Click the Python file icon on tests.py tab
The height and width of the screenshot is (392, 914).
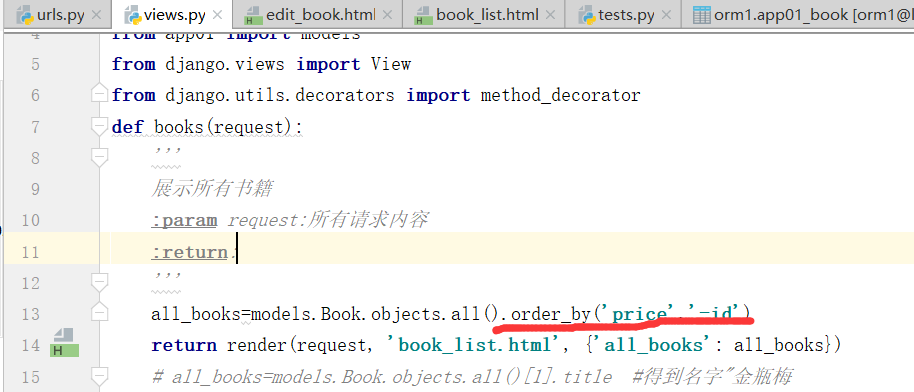coord(587,15)
